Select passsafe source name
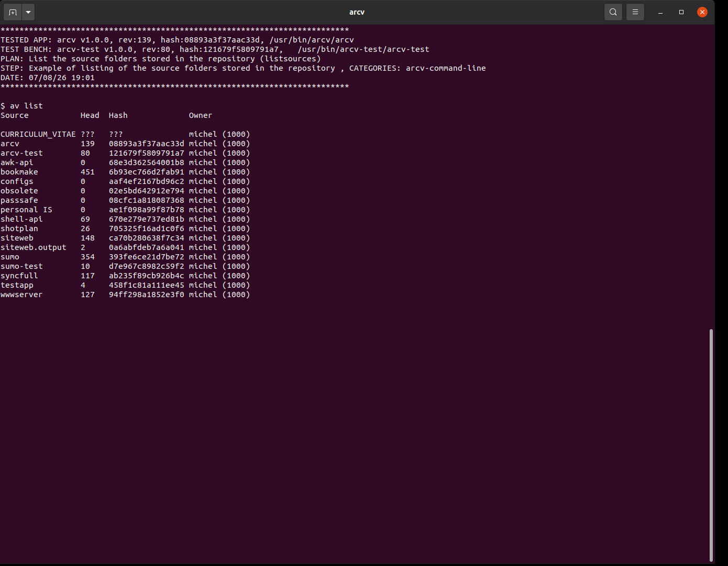 [19, 200]
